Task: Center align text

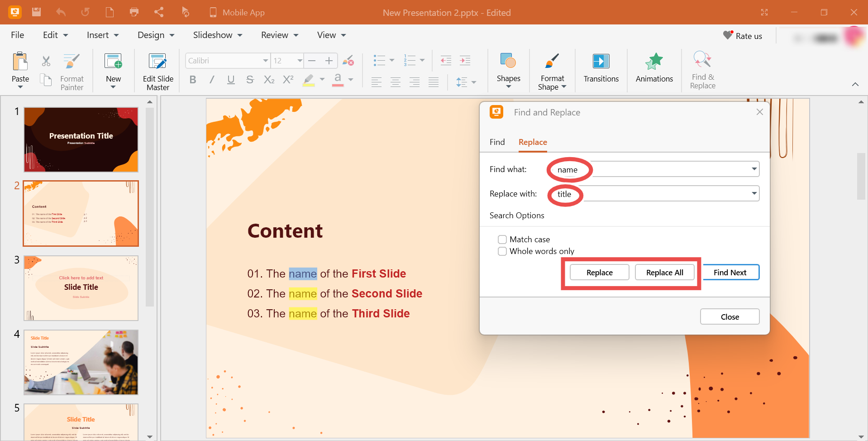Action: (396, 82)
